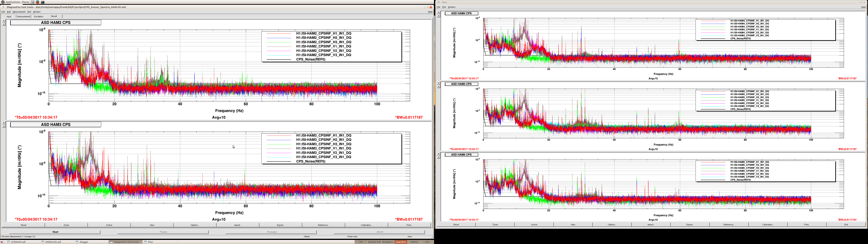Open the Window menu in Plot window
Viewport: 868px width, 244px height.
coord(451,7)
